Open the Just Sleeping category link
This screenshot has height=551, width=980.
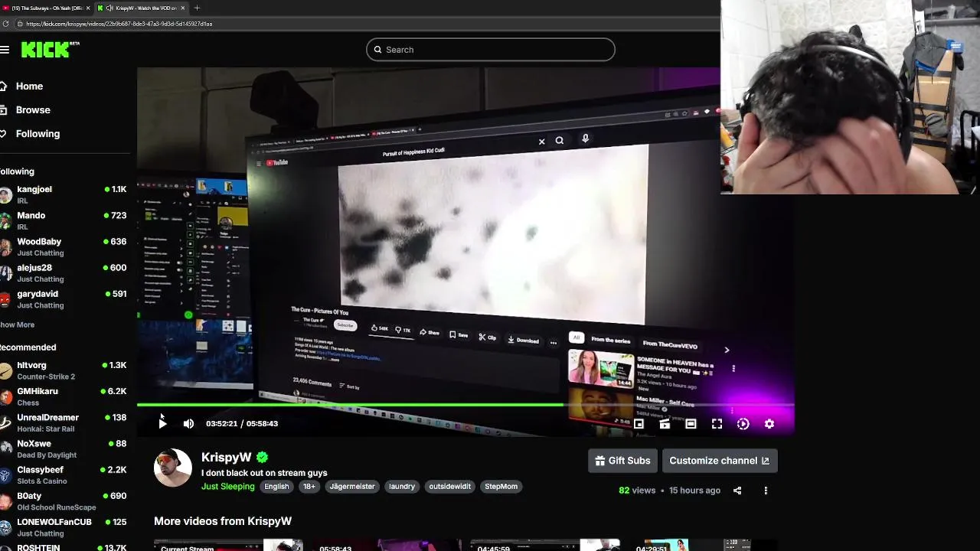point(227,487)
